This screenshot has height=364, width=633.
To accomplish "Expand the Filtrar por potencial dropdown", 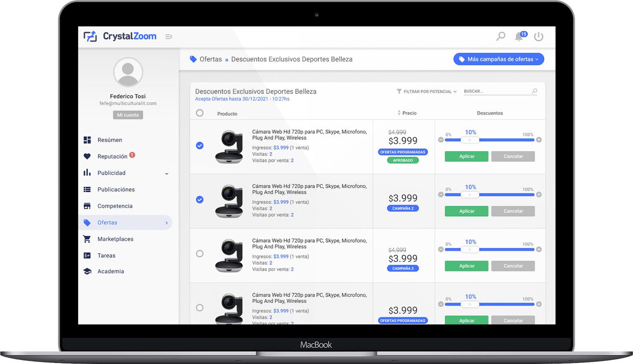I will [426, 91].
